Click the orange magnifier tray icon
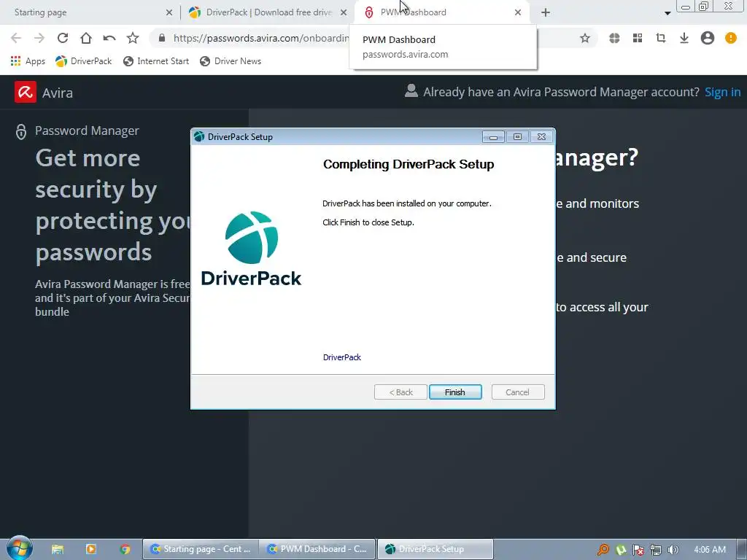Viewport: 747px width, 560px height. pos(603,550)
